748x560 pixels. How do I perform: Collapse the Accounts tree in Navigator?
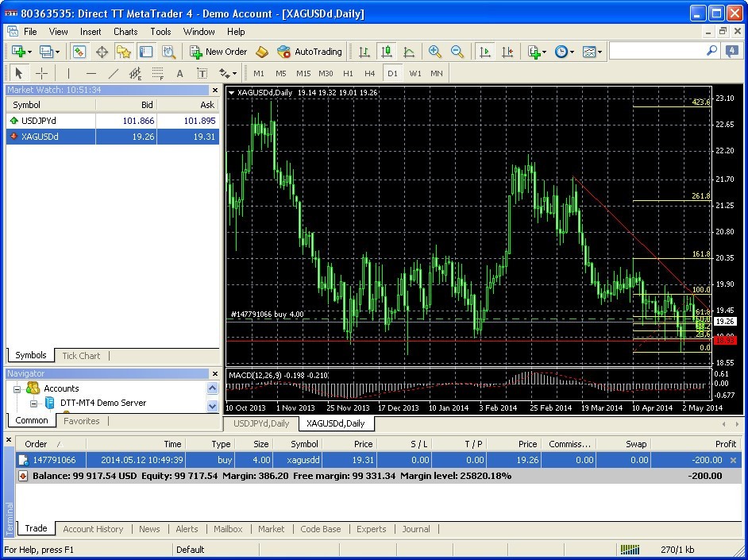(16, 388)
